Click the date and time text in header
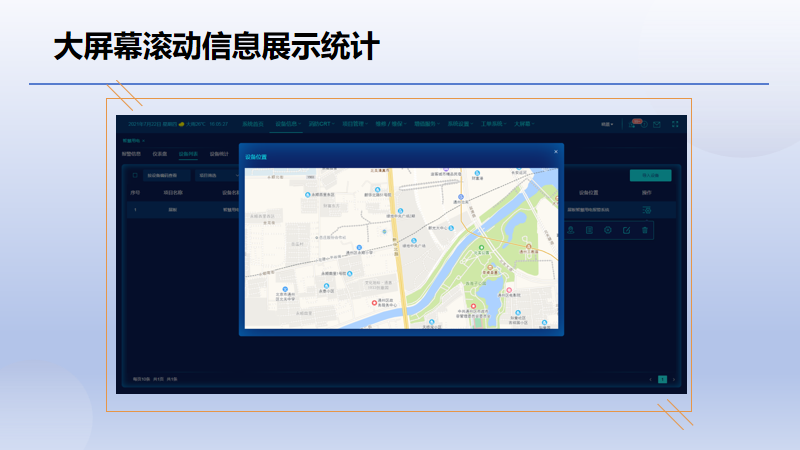 coord(178,124)
